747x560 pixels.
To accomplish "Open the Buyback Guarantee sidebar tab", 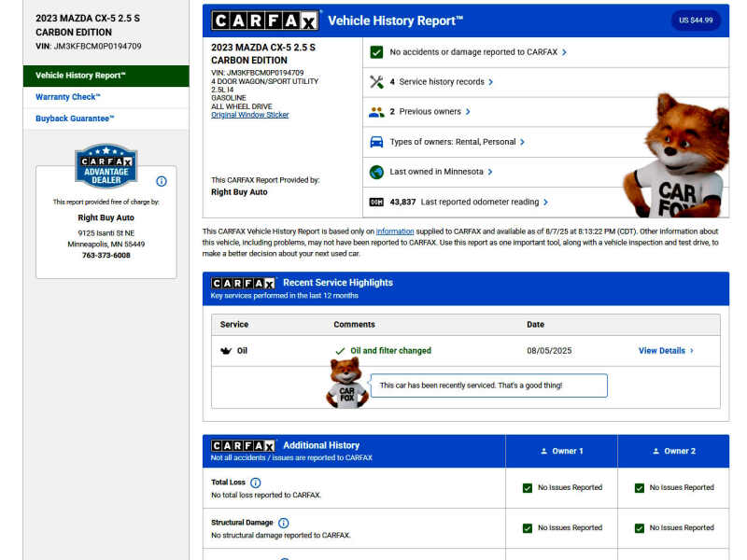I will pos(106,119).
